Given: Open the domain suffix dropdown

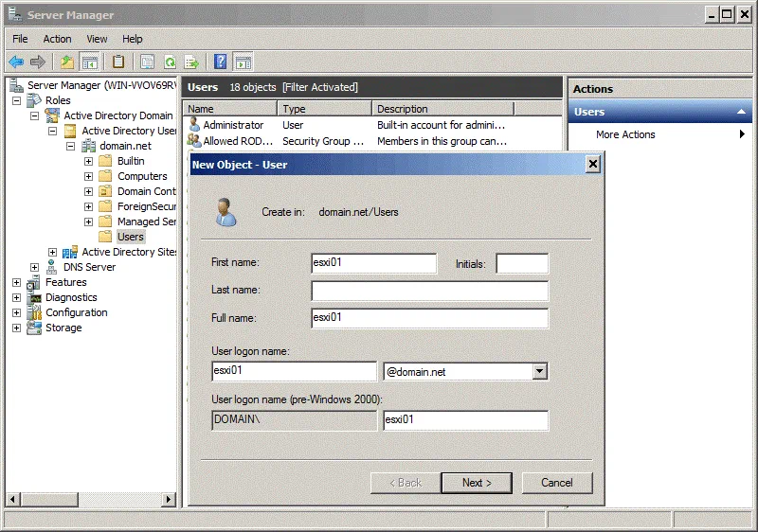Looking at the screenshot, I should (539, 372).
